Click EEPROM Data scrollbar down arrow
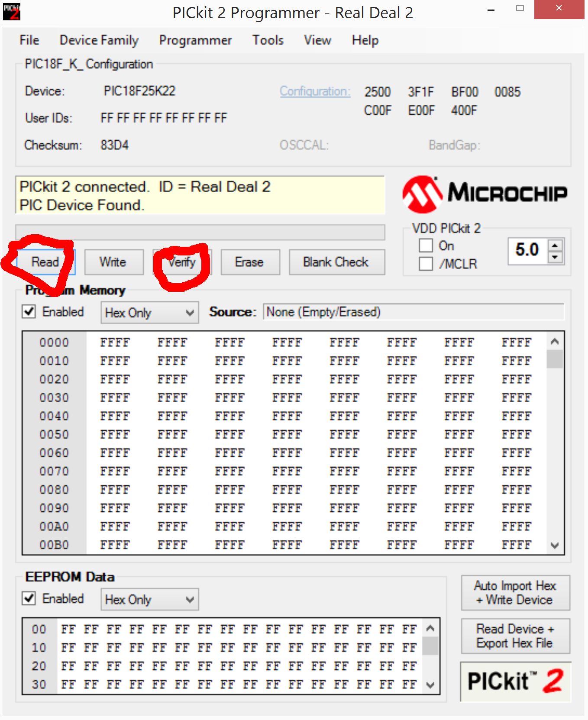 [x=430, y=685]
